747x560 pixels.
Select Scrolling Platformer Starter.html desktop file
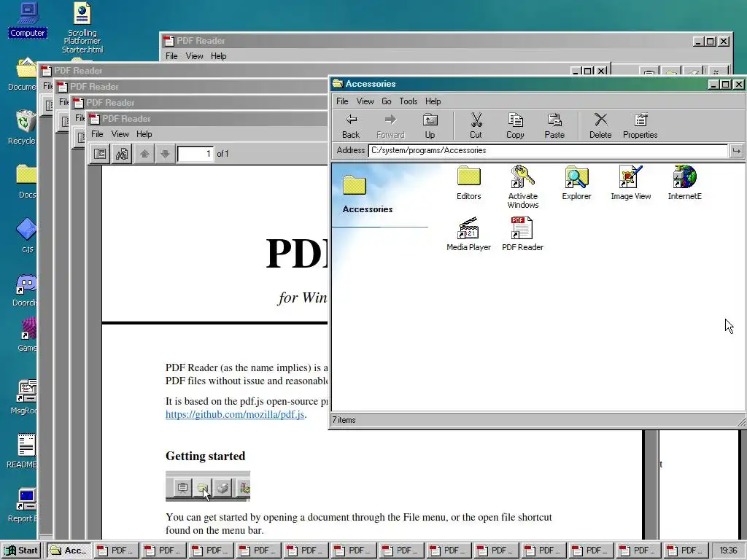(82, 28)
